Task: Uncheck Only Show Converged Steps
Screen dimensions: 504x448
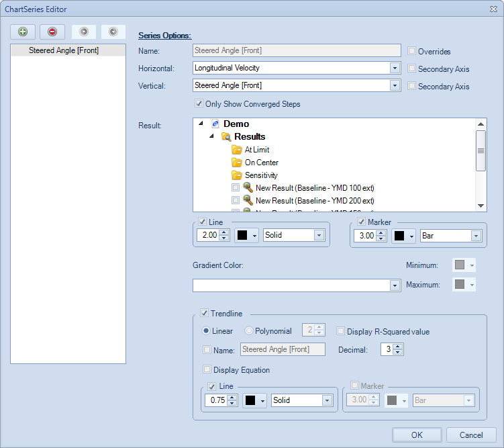Action: coord(199,103)
